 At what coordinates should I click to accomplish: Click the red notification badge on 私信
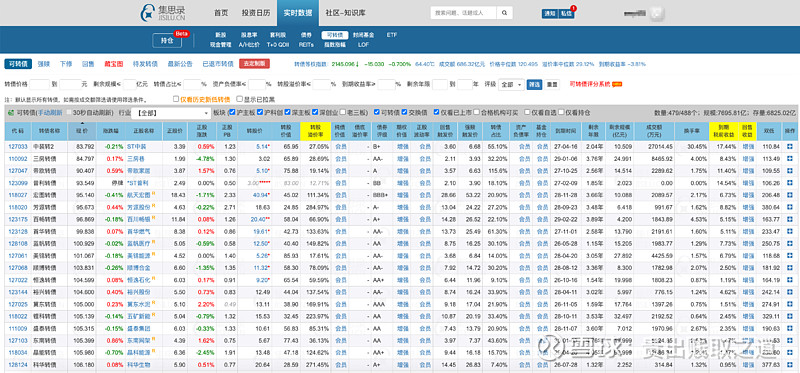pyautogui.click(x=573, y=8)
